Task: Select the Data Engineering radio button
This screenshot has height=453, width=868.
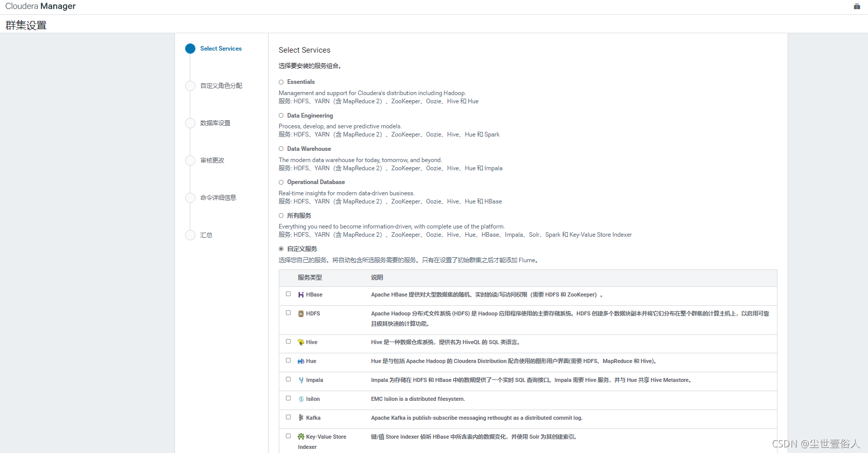Action: (281, 116)
